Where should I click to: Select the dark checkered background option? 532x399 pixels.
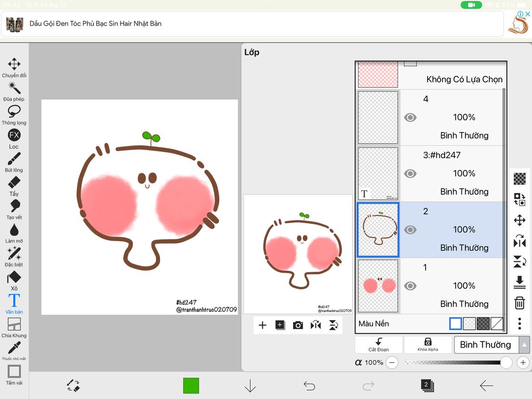point(483,324)
